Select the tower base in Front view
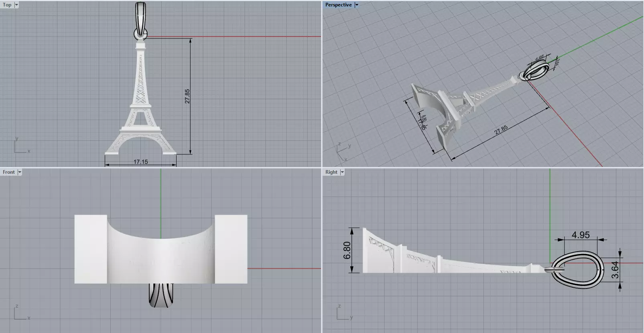Screen dimensions: 644x333 (x=161, y=249)
